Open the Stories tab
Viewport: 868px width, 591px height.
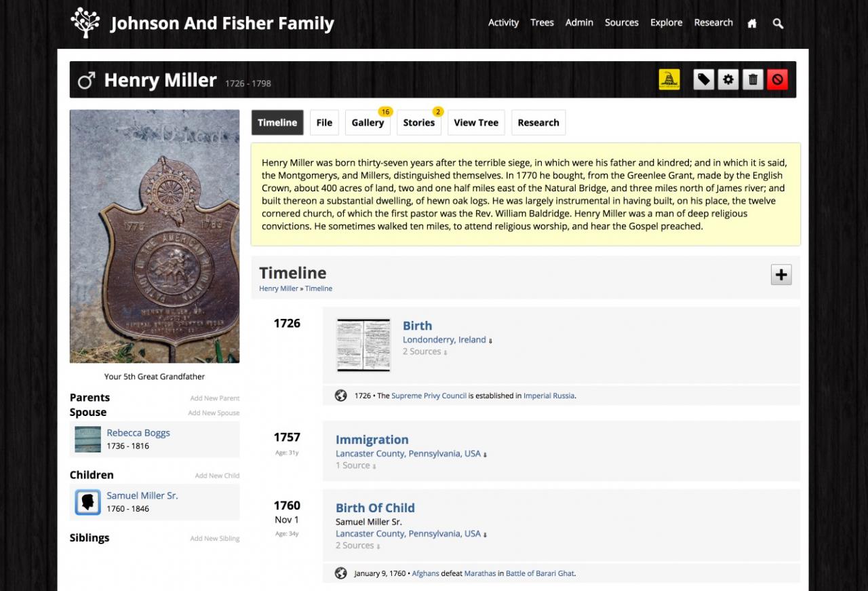418,123
